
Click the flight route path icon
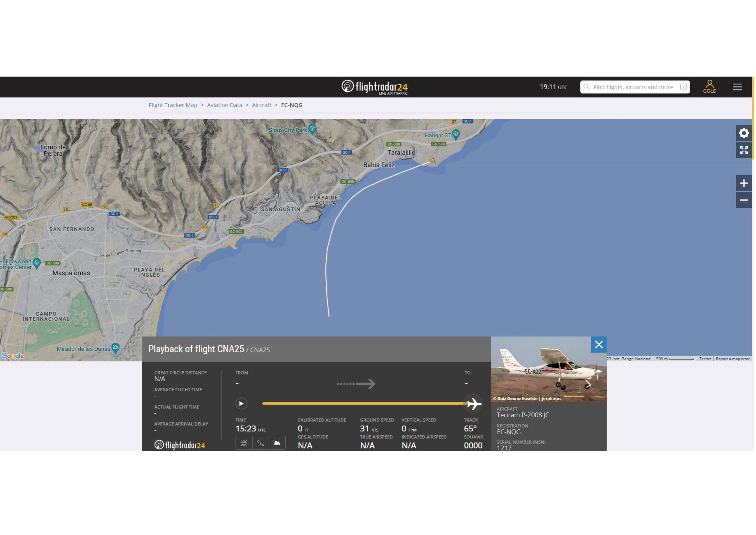click(x=261, y=443)
